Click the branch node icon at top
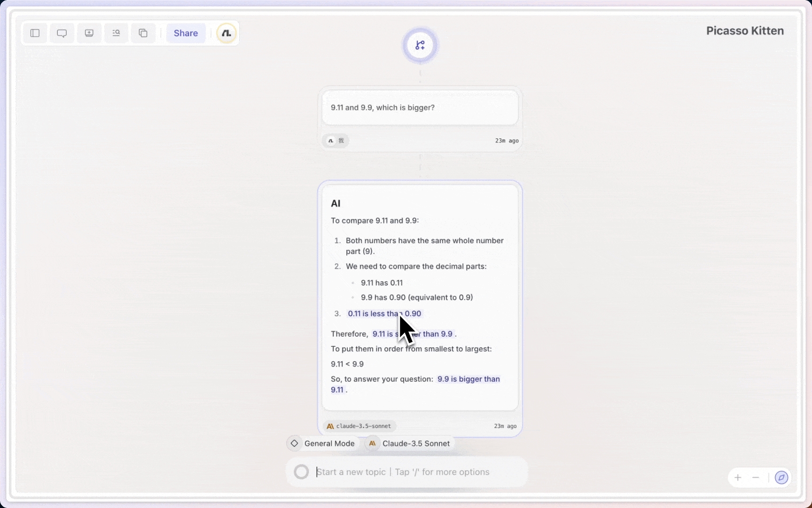This screenshot has width=812, height=508. [420, 45]
